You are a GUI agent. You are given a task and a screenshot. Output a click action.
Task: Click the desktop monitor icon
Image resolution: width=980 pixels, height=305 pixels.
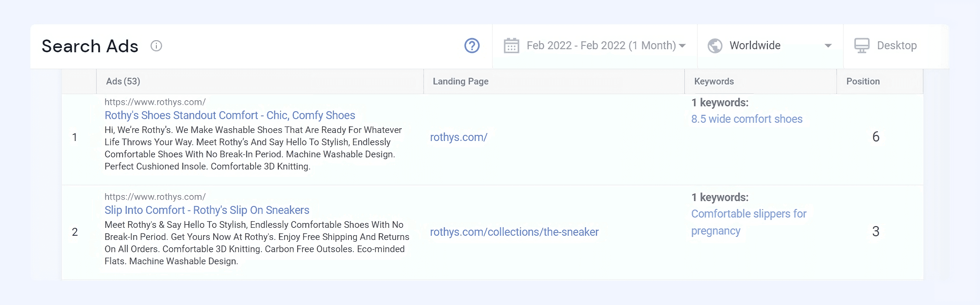coord(862,46)
